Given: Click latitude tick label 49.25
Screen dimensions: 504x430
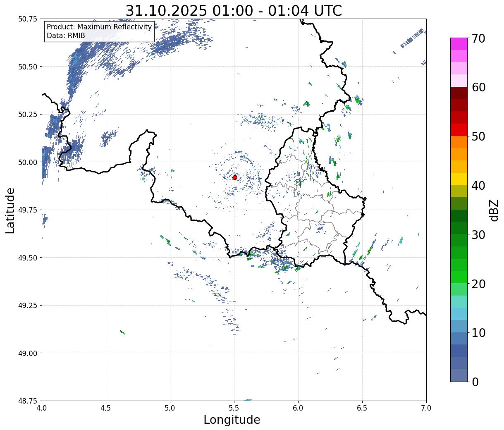Looking at the screenshot, I should click(x=28, y=306).
